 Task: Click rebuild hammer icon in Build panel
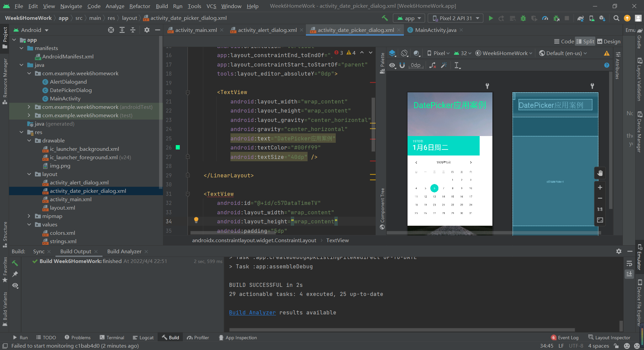click(15, 263)
